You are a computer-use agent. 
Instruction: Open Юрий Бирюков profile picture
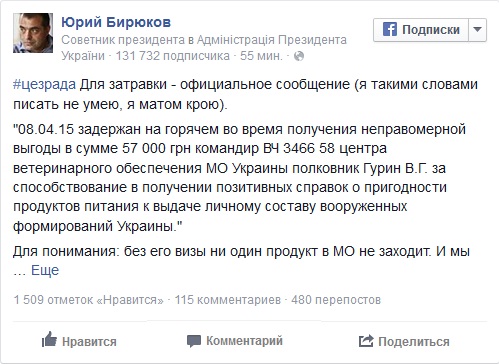coord(33,33)
